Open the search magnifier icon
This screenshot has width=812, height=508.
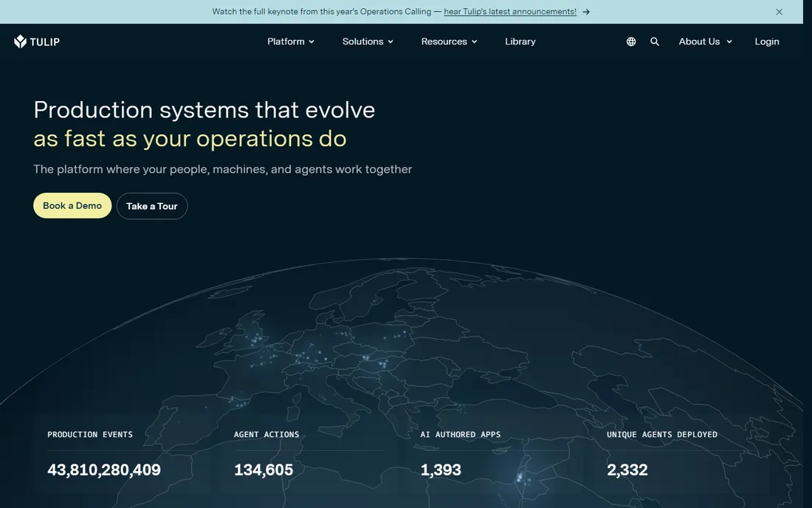click(x=655, y=41)
